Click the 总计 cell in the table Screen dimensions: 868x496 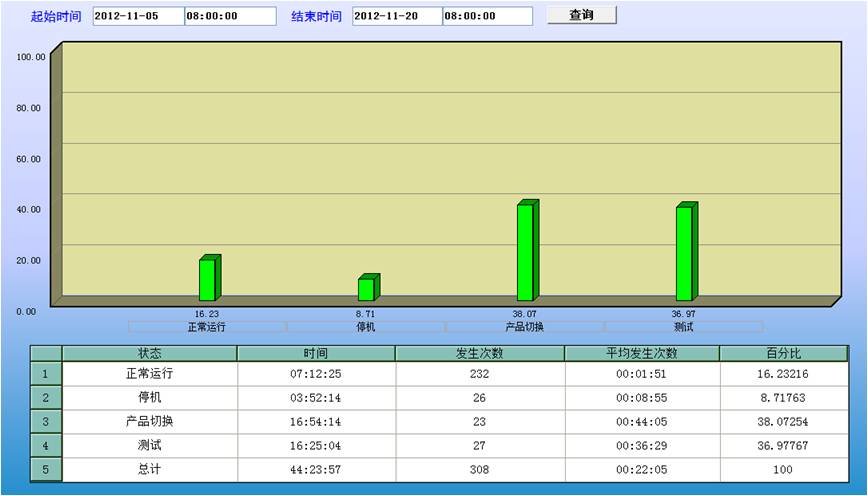coord(149,469)
